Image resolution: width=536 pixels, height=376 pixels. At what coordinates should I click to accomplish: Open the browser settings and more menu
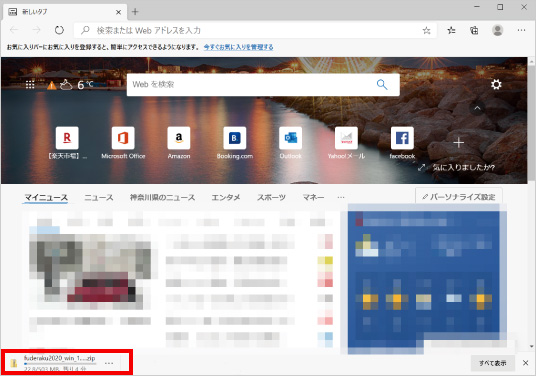[x=521, y=30]
